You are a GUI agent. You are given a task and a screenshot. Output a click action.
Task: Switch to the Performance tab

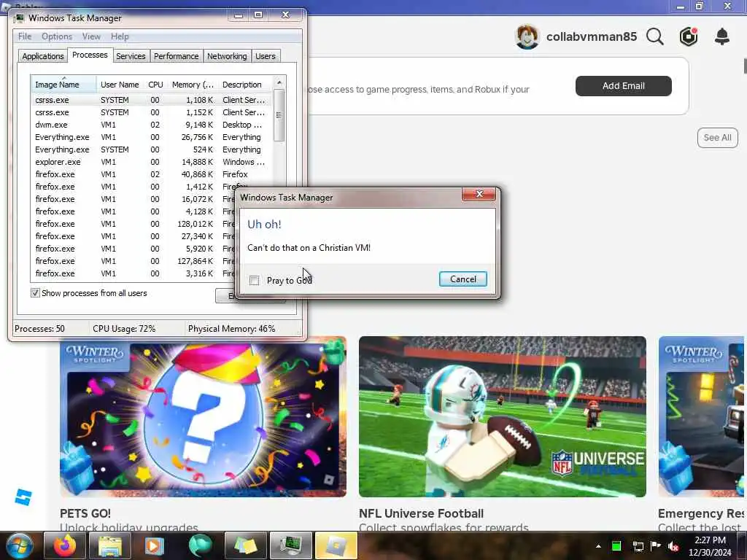[177, 56]
